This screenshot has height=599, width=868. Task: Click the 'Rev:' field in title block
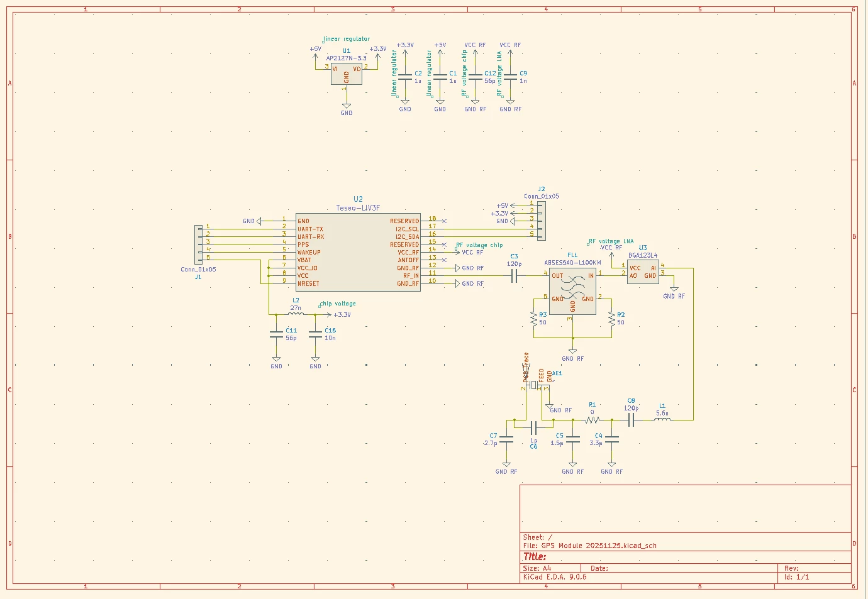coord(791,568)
